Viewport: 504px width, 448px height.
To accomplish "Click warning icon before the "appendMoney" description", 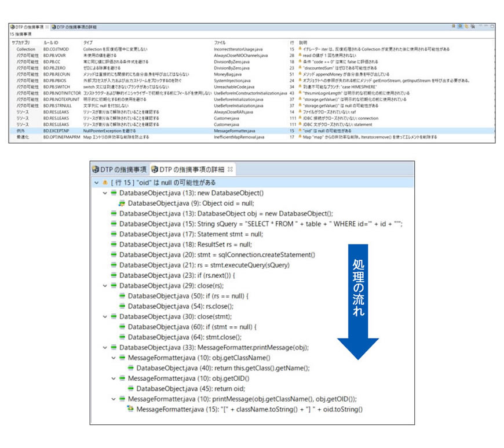I will (x=300, y=74).
